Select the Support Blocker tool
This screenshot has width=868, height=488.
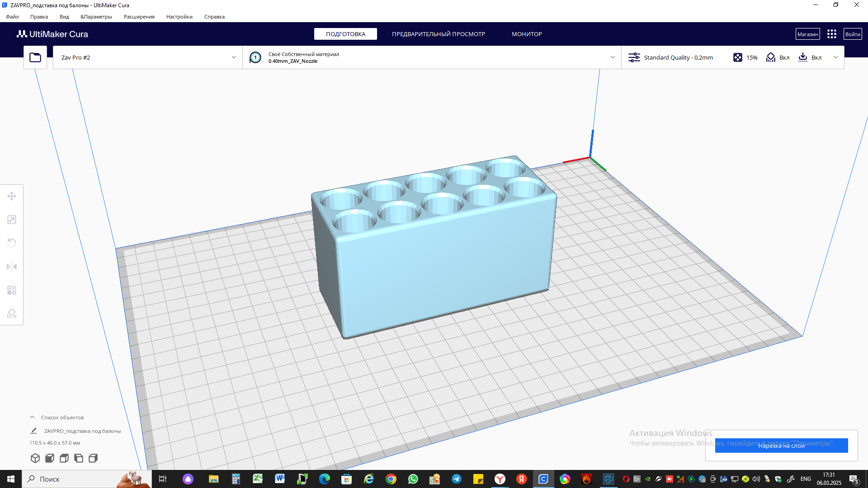coord(12,314)
